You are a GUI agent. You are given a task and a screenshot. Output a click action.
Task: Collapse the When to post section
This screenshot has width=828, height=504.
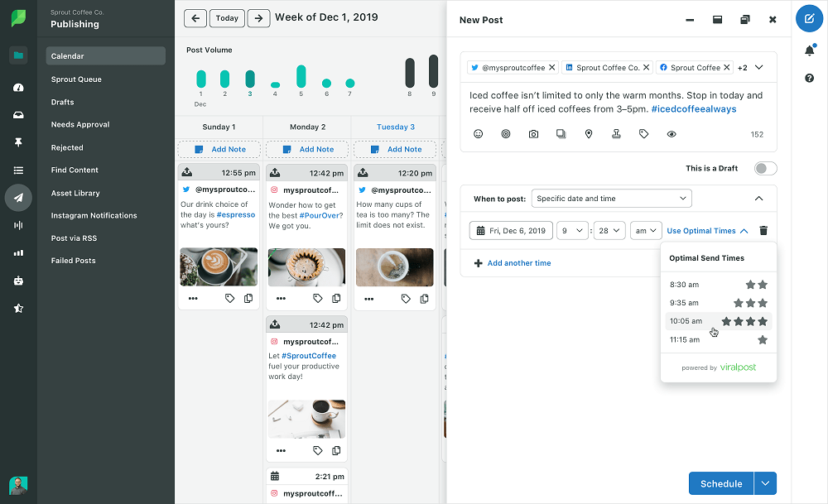pyautogui.click(x=758, y=199)
